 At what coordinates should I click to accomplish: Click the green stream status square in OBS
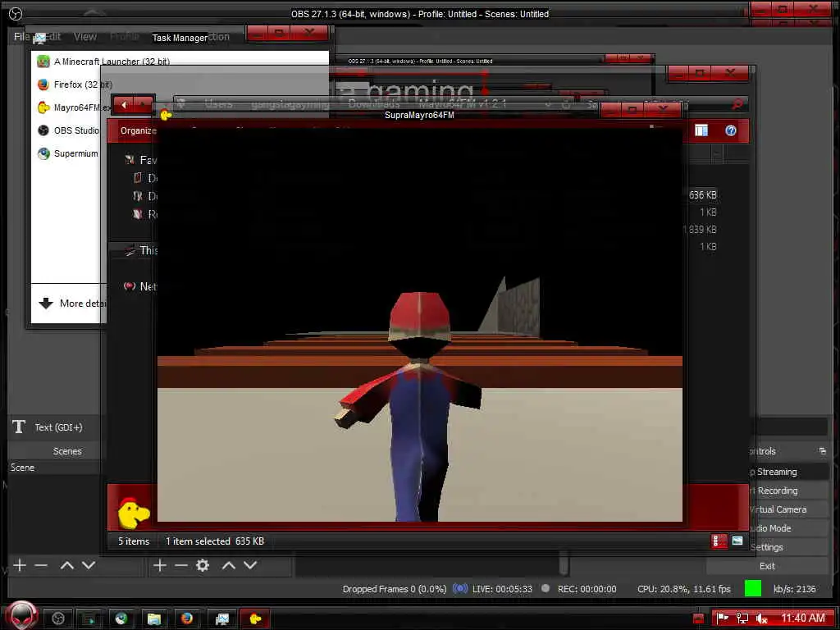[753, 588]
